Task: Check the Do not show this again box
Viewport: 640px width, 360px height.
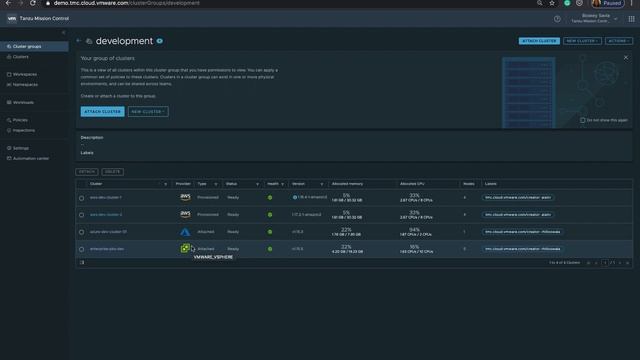Action: 582,120
